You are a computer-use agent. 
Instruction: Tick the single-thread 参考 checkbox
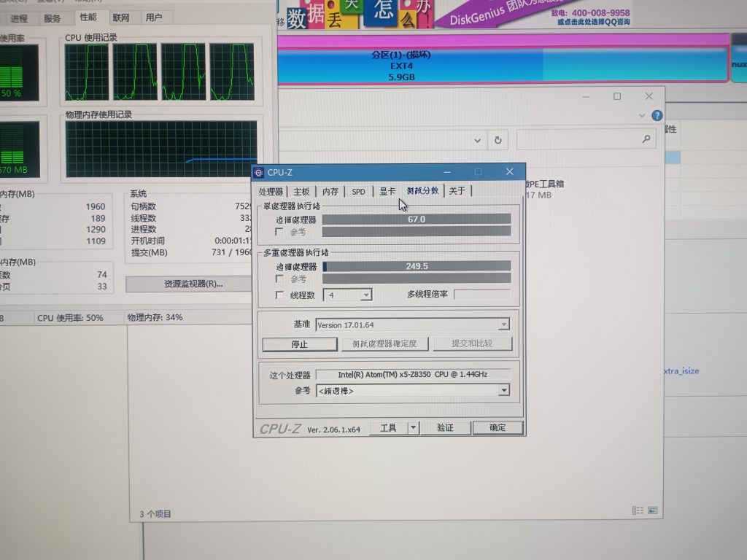[x=279, y=232]
